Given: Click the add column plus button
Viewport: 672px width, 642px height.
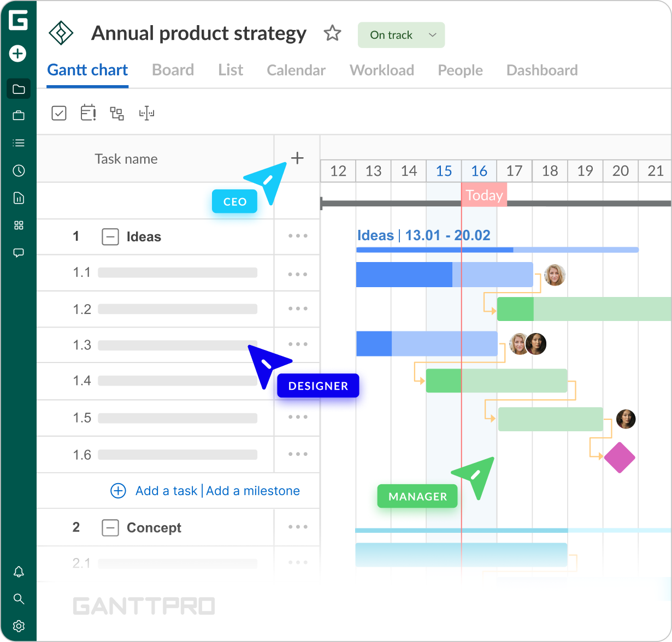Looking at the screenshot, I should coord(297,158).
